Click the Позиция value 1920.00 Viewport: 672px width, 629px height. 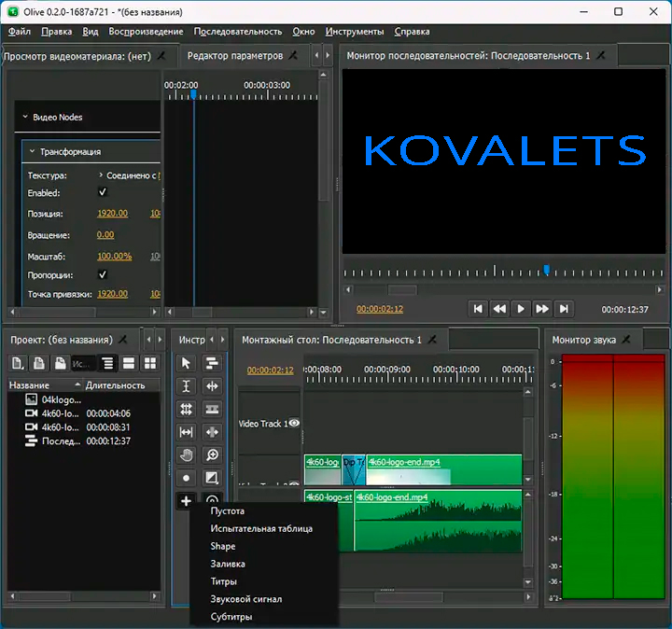tap(112, 213)
